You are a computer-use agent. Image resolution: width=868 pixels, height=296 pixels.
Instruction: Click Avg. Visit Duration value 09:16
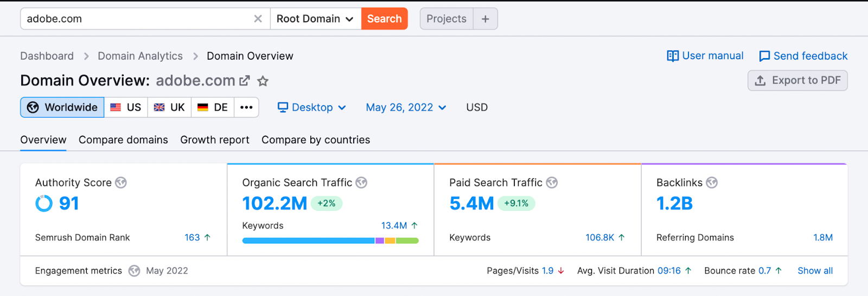point(669,271)
